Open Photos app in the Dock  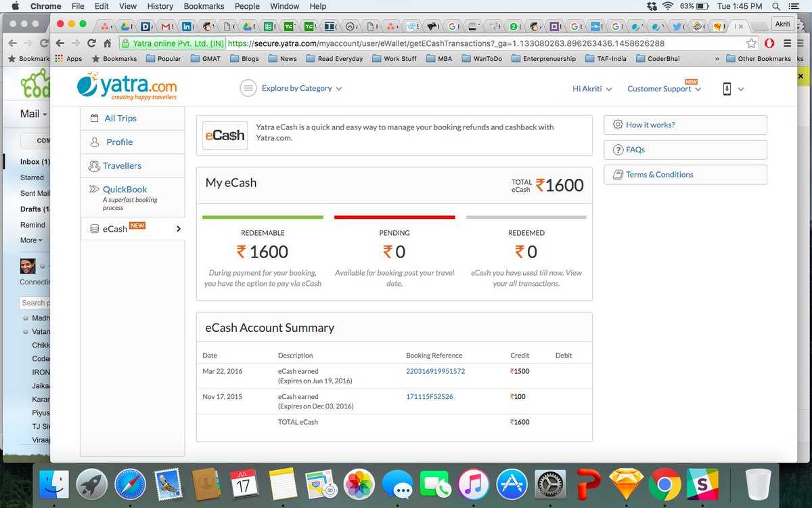click(359, 484)
